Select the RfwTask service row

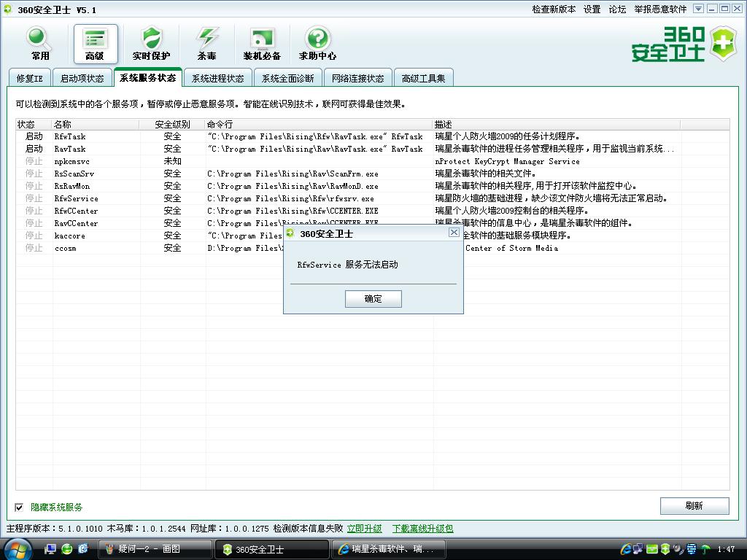[373, 136]
